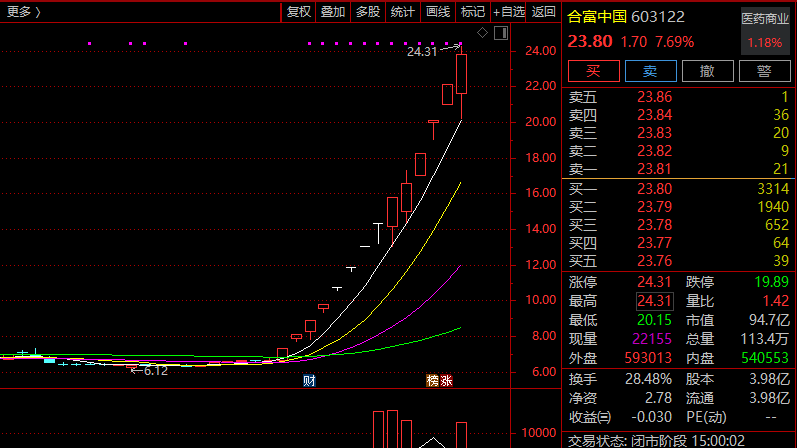Click the 撤 cancel order button

tap(707, 70)
